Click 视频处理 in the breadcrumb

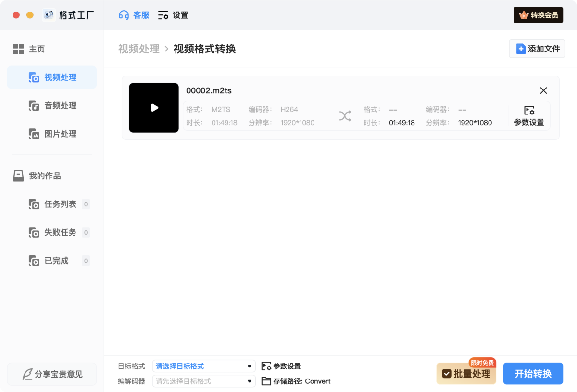click(x=138, y=49)
